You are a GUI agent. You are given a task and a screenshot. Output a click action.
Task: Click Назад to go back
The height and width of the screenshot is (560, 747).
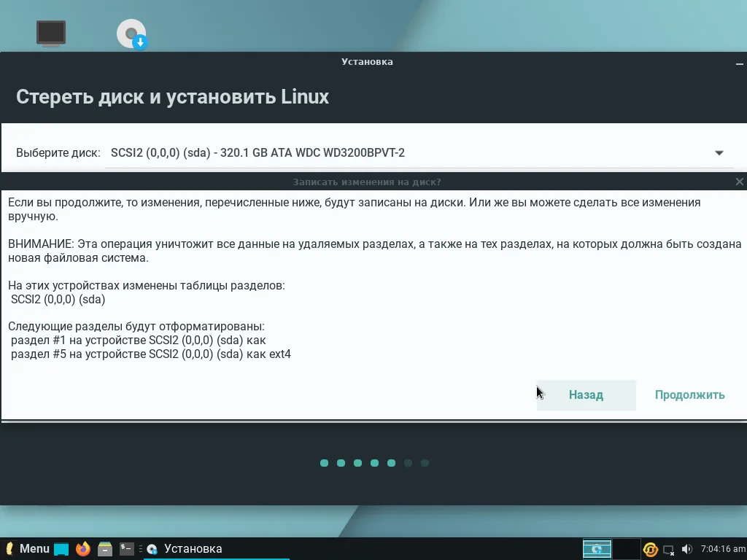[585, 394]
